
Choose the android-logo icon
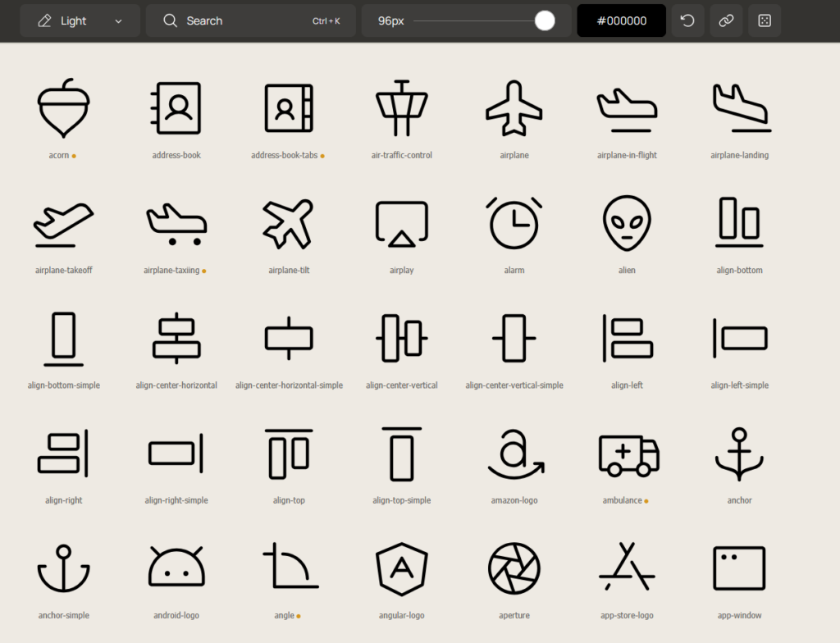coord(176,568)
